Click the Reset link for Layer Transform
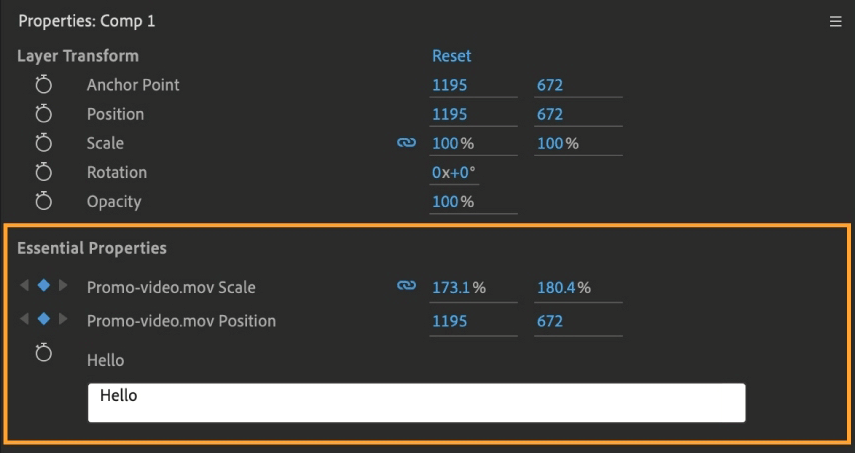The height and width of the screenshot is (453, 855). pos(451,56)
